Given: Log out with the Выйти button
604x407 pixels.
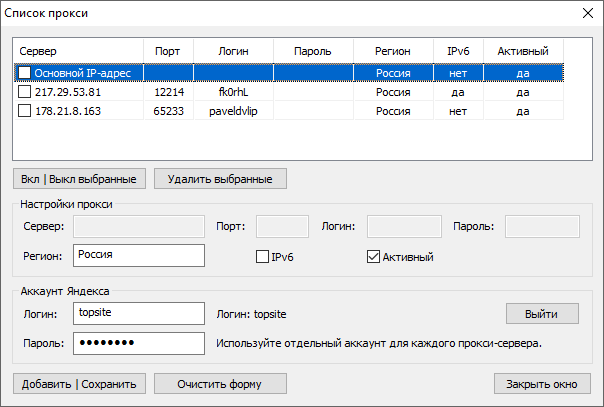Looking at the screenshot, I should 542,314.
